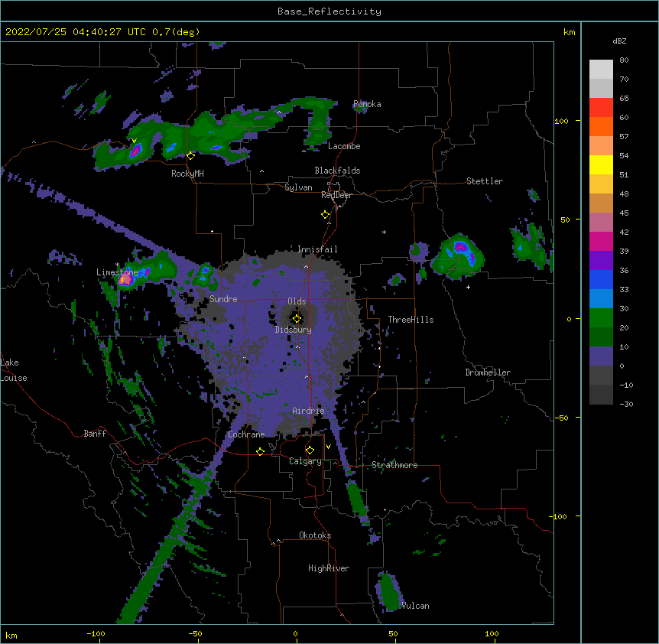659x644 pixels.
Task: Click the Vulcan town label
Action: pos(415,606)
